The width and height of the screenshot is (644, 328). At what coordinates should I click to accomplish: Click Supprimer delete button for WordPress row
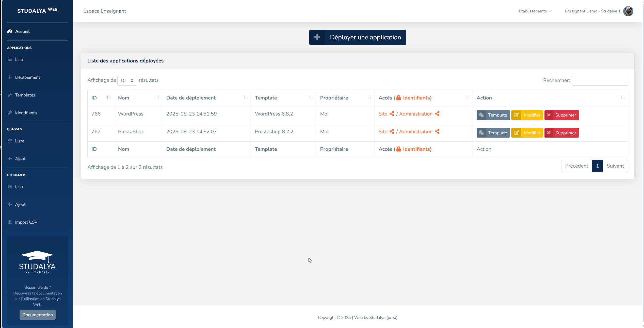pyautogui.click(x=561, y=115)
